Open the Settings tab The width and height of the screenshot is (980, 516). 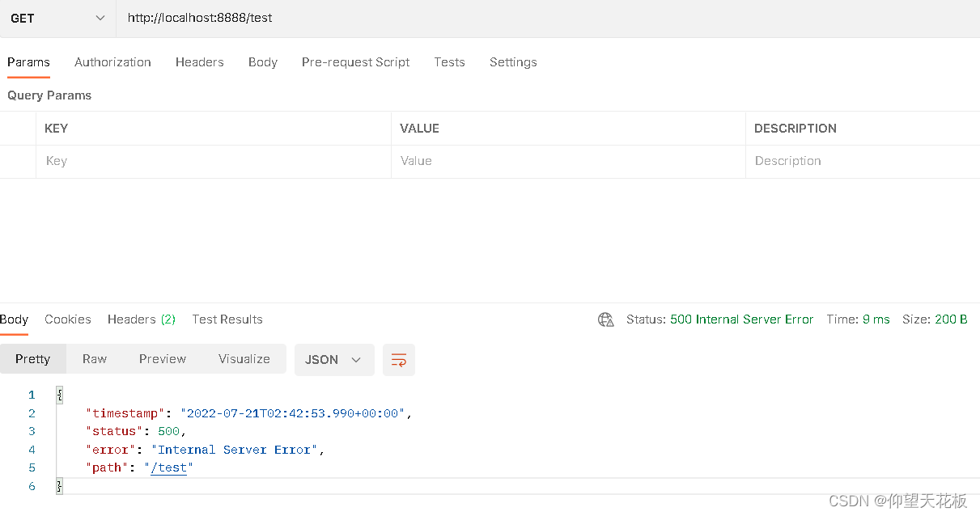coord(513,62)
